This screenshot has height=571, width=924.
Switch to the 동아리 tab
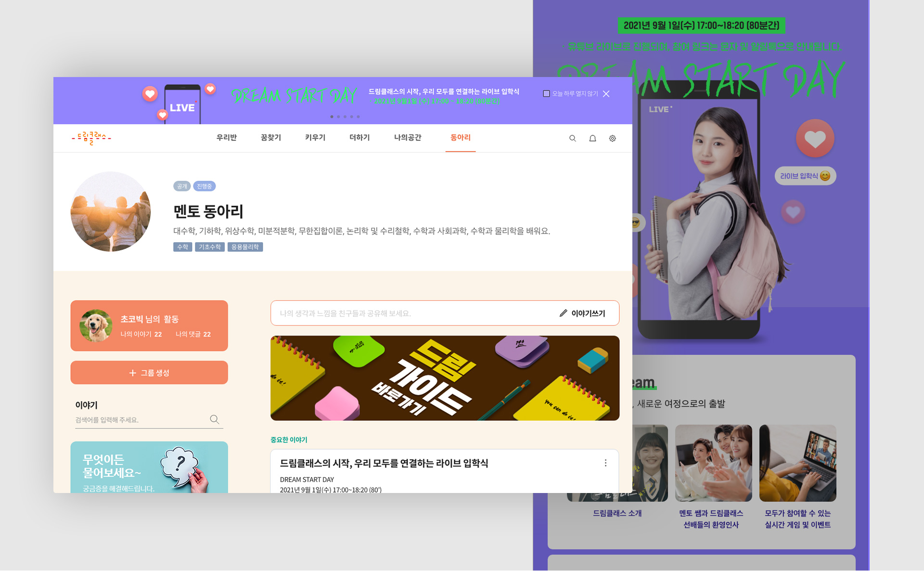pos(460,138)
